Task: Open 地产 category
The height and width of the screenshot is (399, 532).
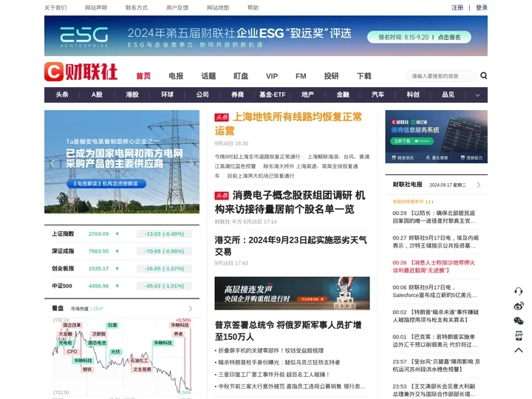Action: (x=307, y=95)
